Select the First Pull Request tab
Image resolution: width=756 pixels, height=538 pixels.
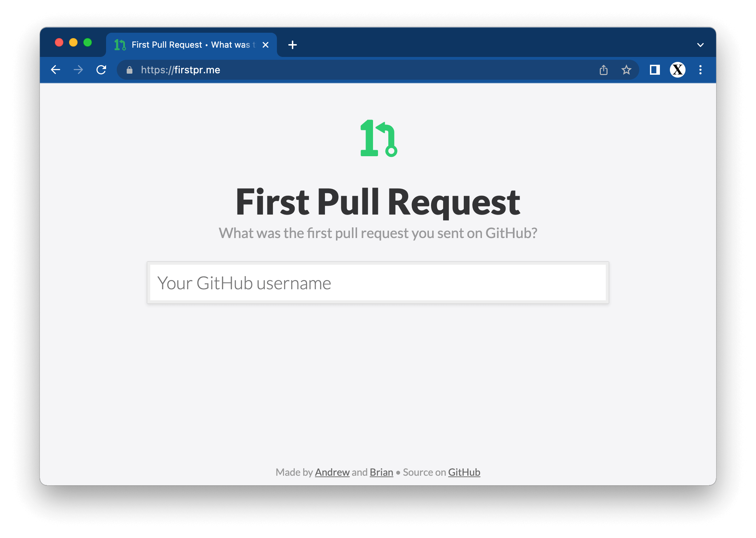(x=189, y=45)
